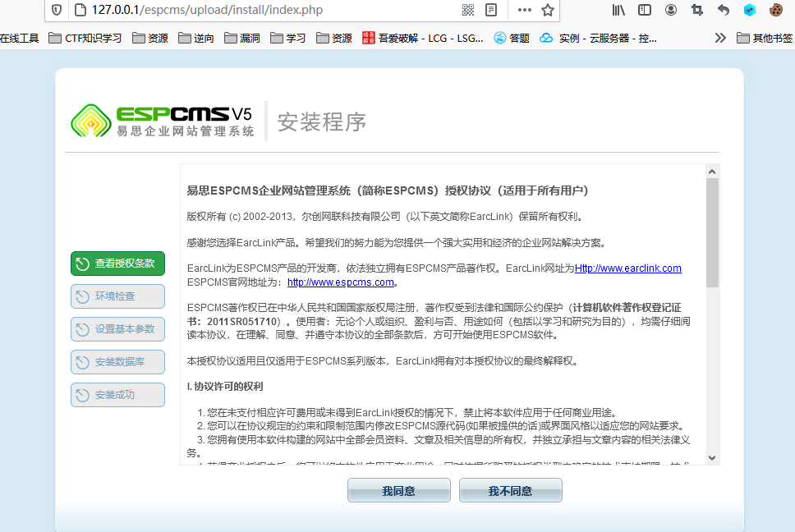
Task: Click the undo arrow toolbar icon
Action: pos(724,10)
